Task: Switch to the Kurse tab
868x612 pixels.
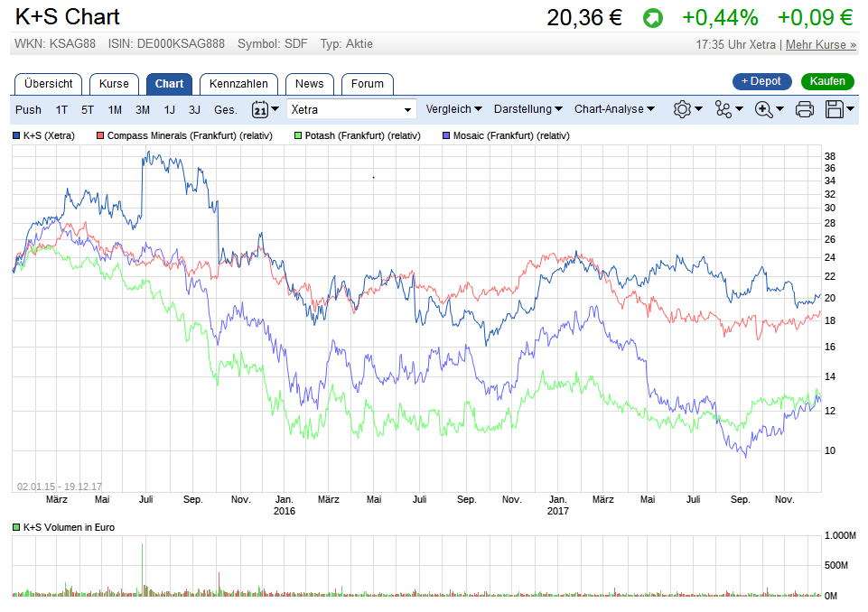Action: 114,84
